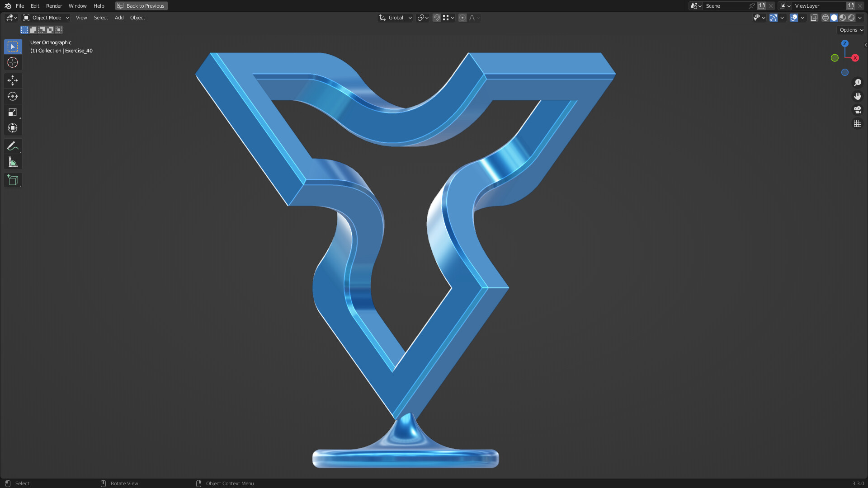Viewport: 868px width, 488px height.
Task: Select the Scale tool
Action: tap(13, 112)
